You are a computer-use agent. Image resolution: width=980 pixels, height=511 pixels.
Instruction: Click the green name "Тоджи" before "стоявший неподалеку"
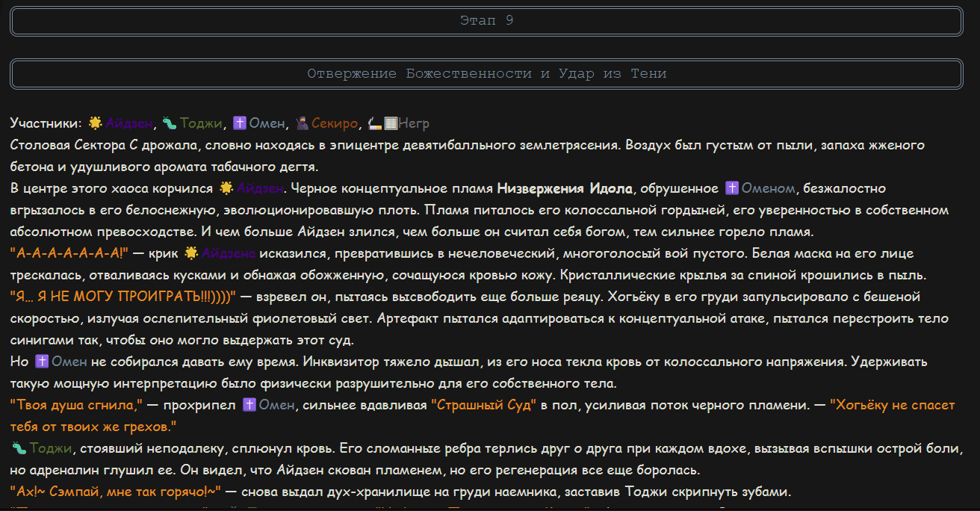click(51, 448)
